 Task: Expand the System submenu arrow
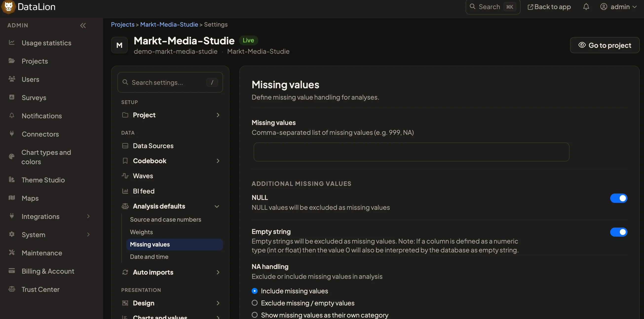[x=88, y=235]
